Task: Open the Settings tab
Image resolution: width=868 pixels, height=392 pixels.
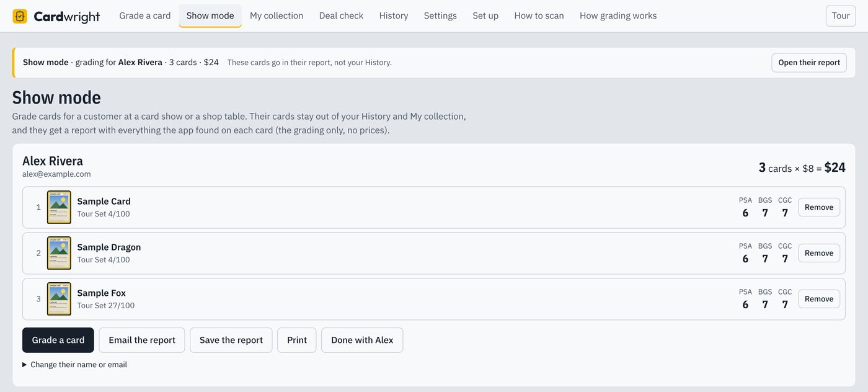Action: click(x=440, y=16)
